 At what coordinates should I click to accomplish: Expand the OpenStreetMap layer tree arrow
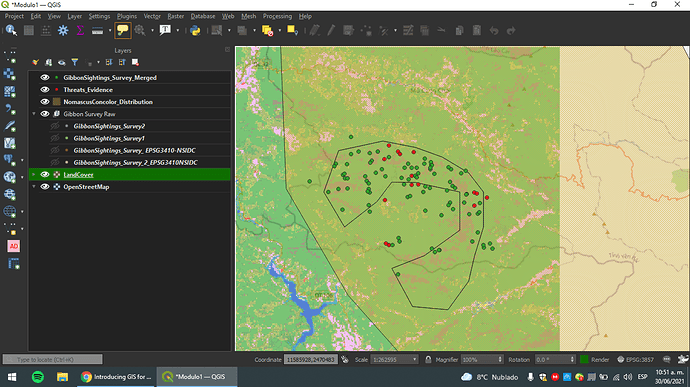(34, 187)
